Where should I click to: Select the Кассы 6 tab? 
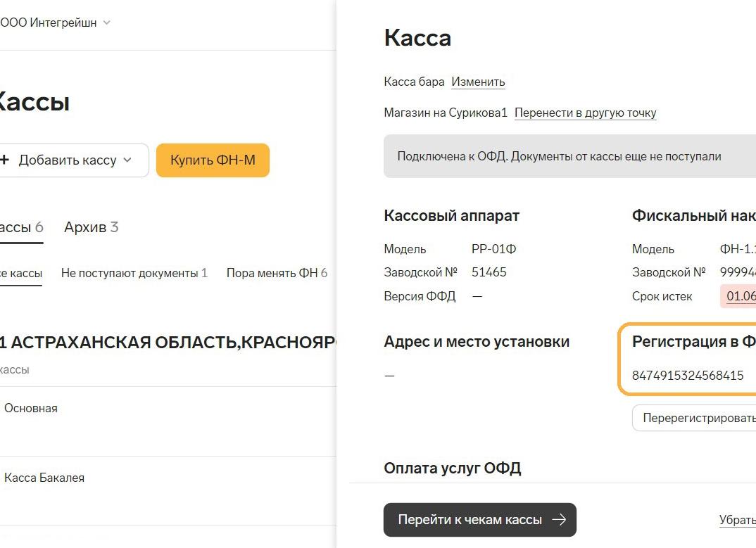click(21, 227)
